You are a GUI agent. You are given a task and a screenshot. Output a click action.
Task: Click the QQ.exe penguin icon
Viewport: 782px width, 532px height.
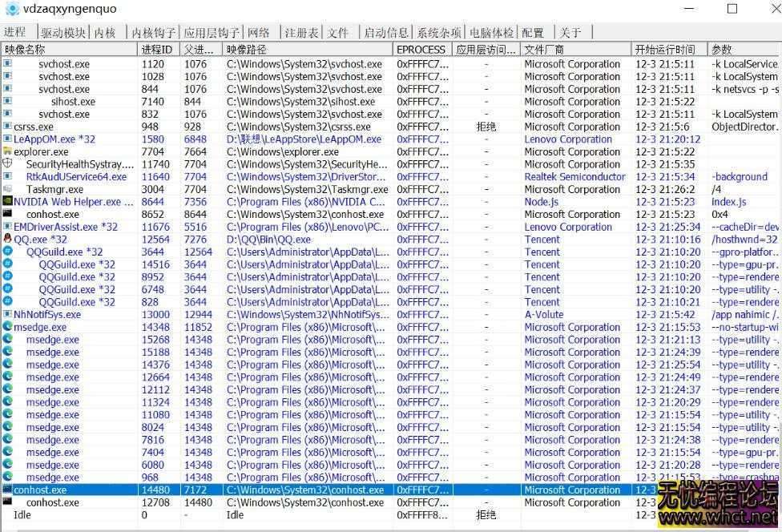coord(6,239)
